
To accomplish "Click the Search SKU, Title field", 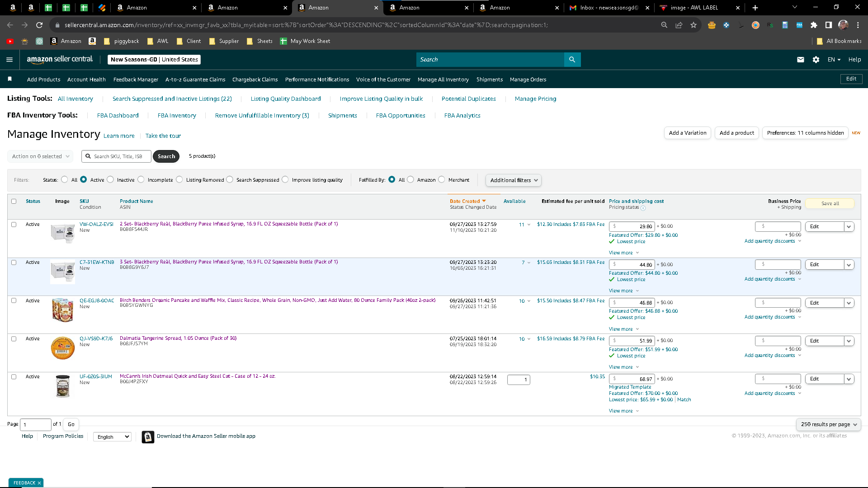I will pos(117,156).
